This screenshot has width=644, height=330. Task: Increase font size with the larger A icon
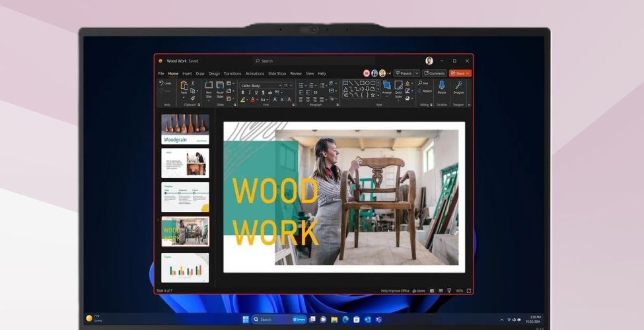275,99
